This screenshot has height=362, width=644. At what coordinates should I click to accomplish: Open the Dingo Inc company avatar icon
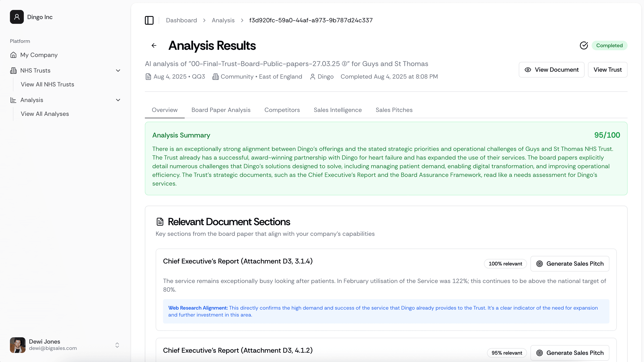(x=16, y=17)
